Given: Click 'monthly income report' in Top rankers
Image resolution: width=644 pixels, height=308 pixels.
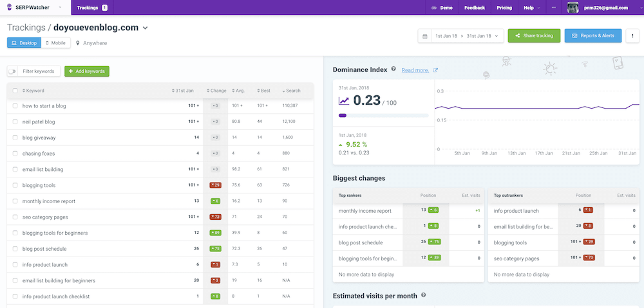Looking at the screenshot, I should tap(365, 211).
